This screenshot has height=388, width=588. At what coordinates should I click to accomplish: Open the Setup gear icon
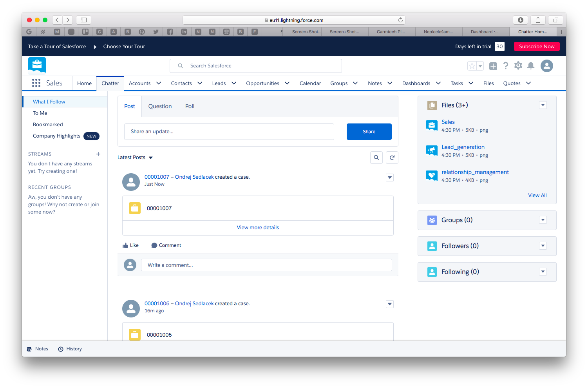pyautogui.click(x=518, y=65)
